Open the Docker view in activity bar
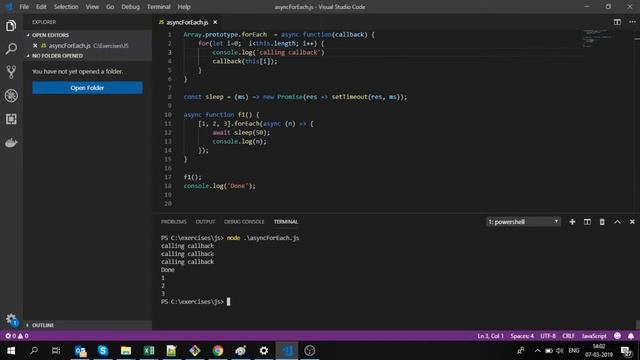The width and height of the screenshot is (640, 360). pos(11,143)
